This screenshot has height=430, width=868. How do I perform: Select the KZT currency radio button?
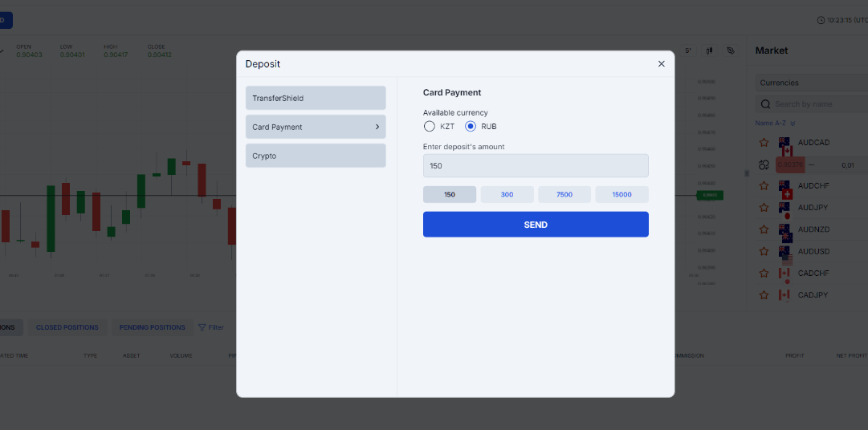click(430, 127)
